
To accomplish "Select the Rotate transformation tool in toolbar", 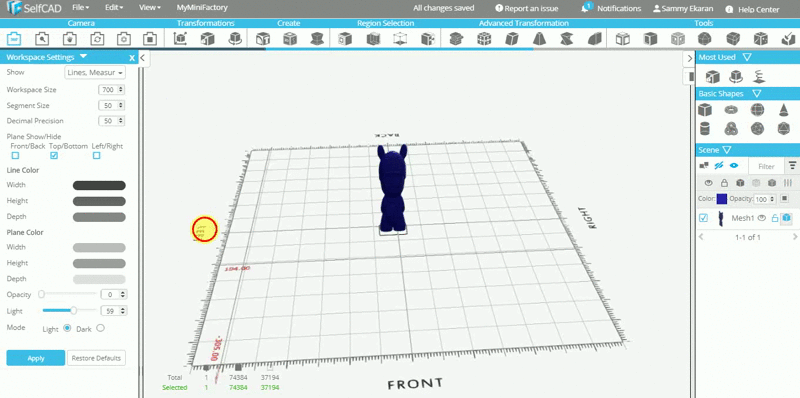I will coord(235,38).
